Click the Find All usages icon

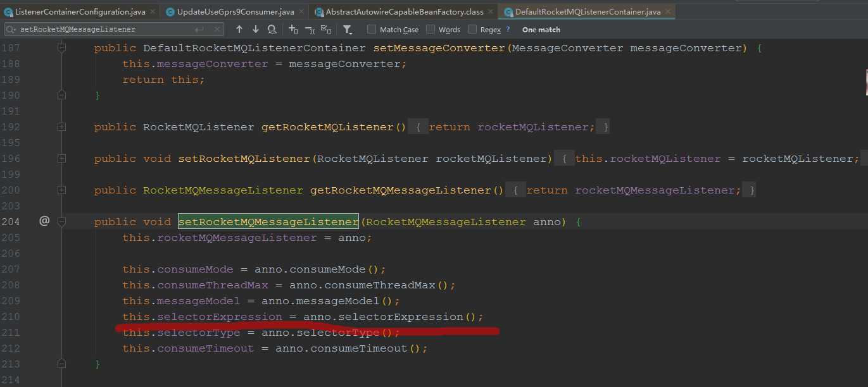tap(272, 29)
